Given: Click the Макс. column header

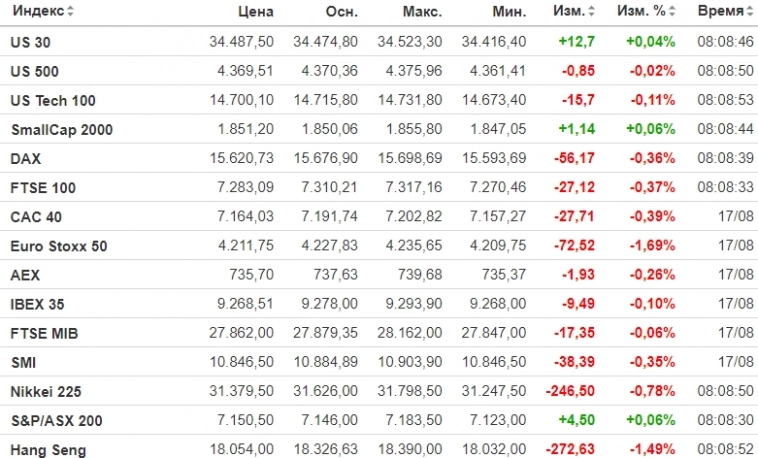Looking at the screenshot, I should tap(423, 12).
